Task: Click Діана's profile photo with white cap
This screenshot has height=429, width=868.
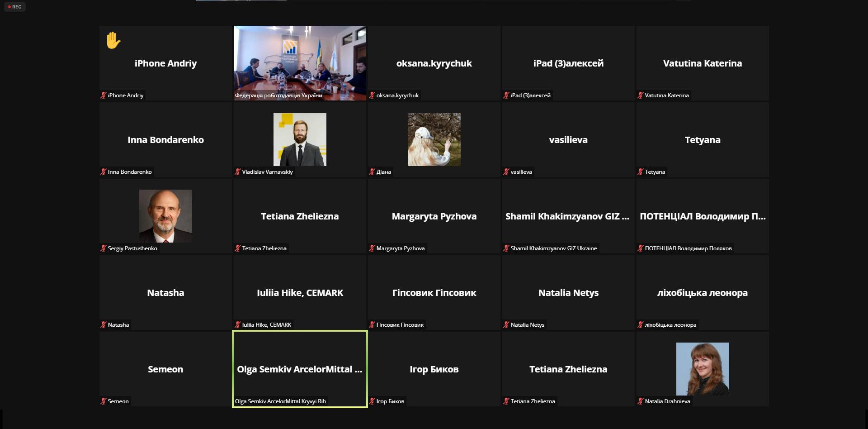Action: [434, 139]
